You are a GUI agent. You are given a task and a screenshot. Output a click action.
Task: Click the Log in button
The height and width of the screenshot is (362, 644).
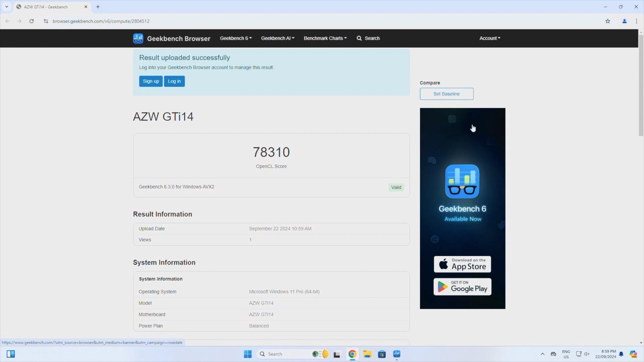174,81
